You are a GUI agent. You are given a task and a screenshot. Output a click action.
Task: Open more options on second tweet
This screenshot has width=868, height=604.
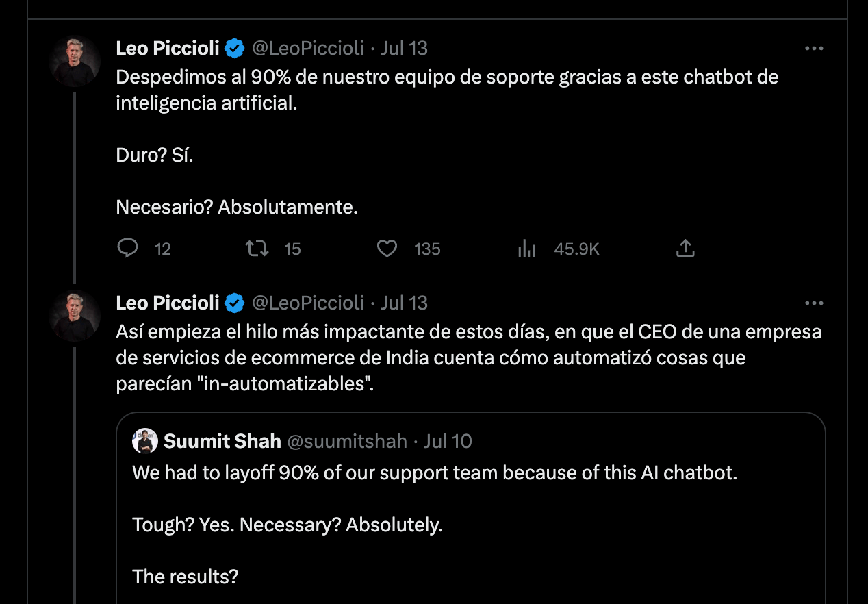[x=813, y=303]
